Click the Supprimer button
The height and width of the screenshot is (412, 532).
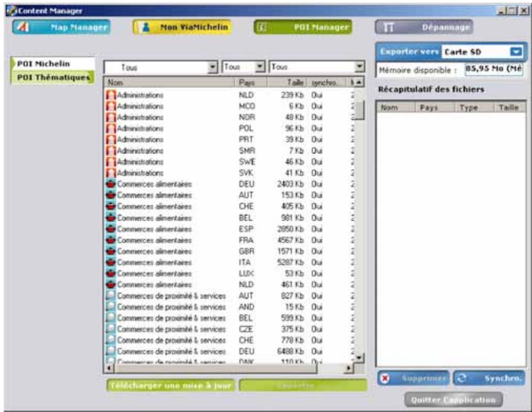413,378
